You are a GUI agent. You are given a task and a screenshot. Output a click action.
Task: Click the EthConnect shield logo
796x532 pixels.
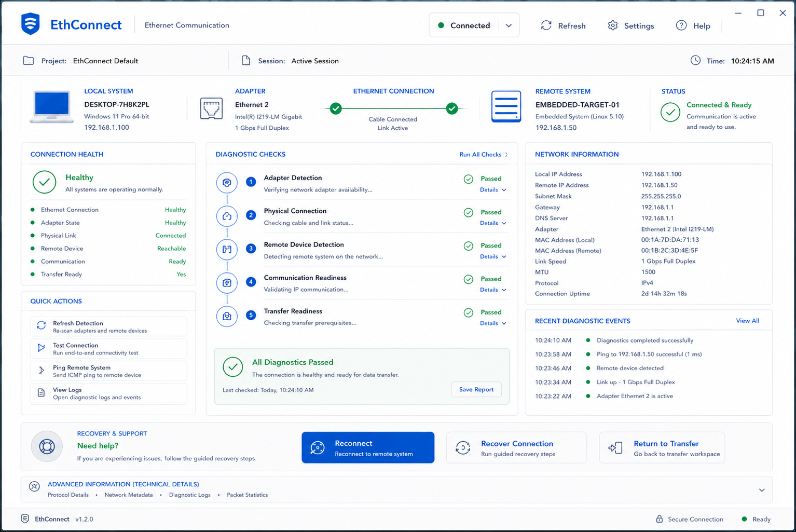click(31, 24)
